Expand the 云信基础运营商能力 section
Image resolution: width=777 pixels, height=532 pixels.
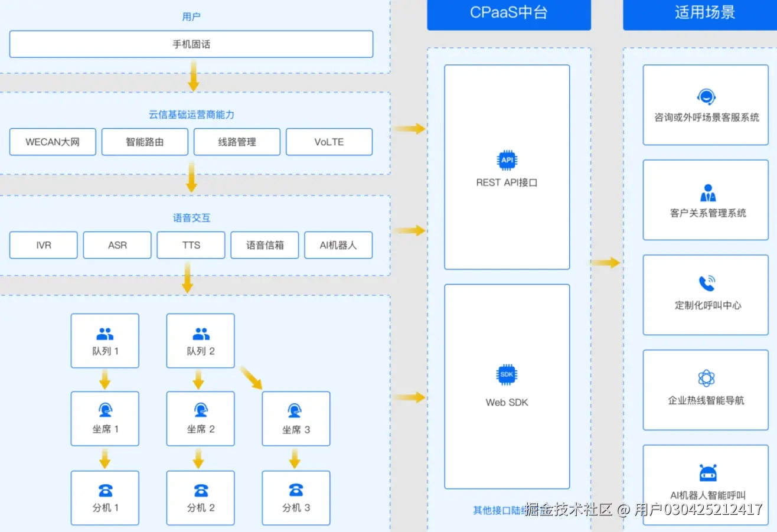(191, 115)
